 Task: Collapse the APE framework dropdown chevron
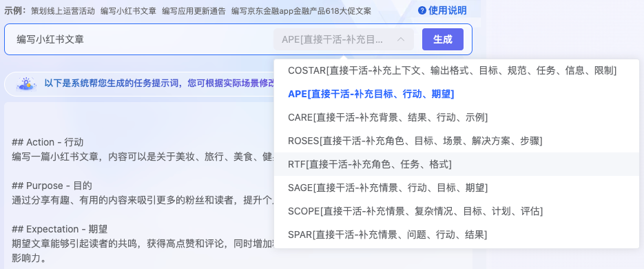pyautogui.click(x=401, y=39)
